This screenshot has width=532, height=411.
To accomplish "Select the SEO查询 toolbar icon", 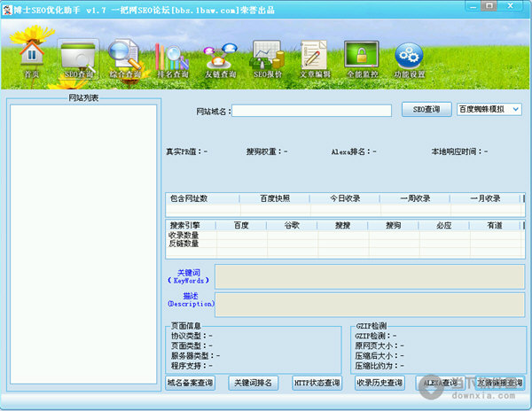I will coord(78,59).
